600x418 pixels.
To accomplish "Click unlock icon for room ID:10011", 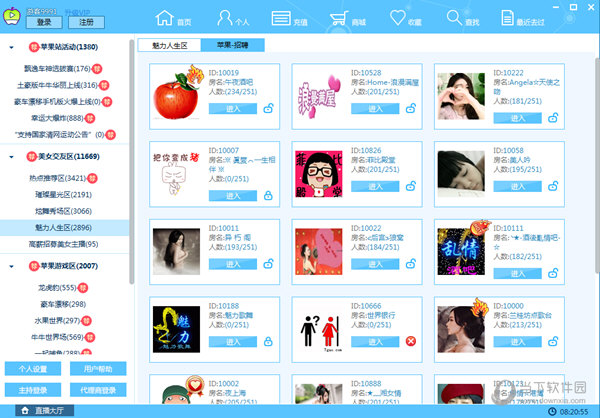I will (268, 264).
